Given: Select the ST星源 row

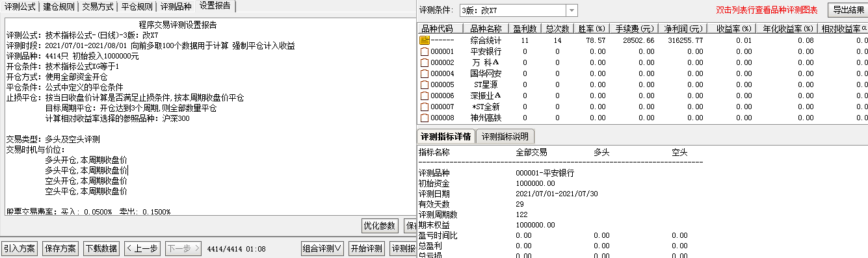Looking at the screenshot, I should [642, 84].
